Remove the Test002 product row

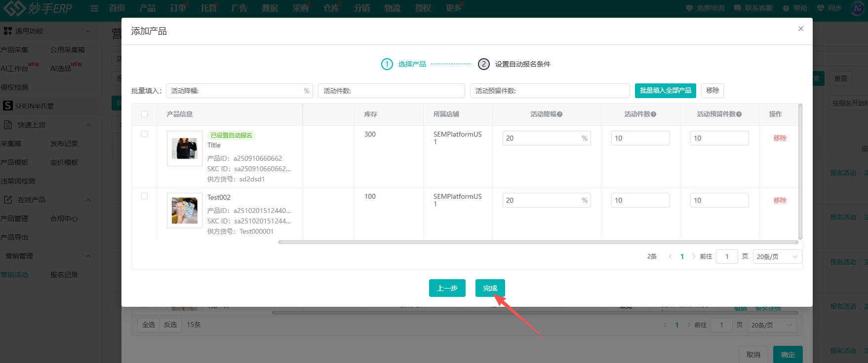click(780, 200)
